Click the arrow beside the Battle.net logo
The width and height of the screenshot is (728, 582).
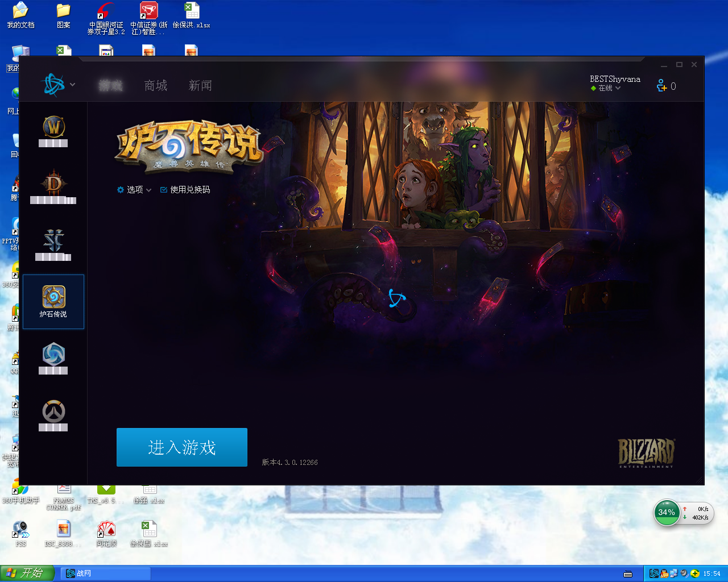click(72, 85)
